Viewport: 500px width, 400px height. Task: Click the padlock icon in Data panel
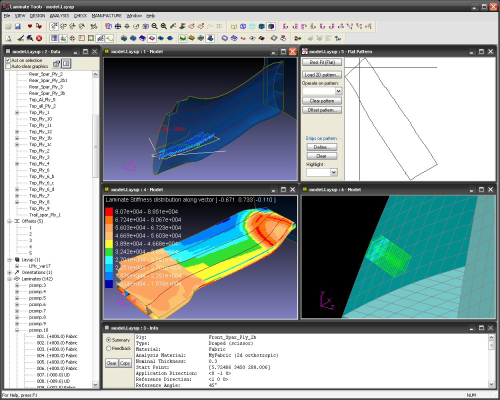click(56, 63)
